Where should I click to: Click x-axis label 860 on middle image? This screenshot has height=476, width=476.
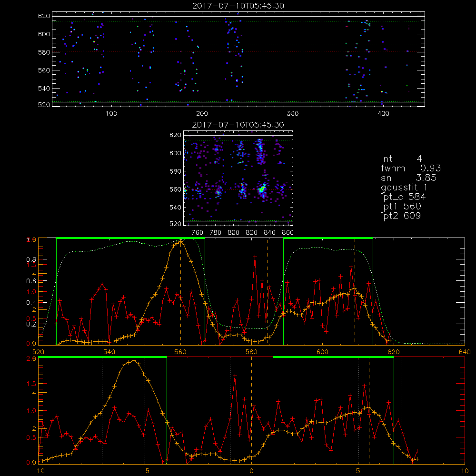coord(288,233)
